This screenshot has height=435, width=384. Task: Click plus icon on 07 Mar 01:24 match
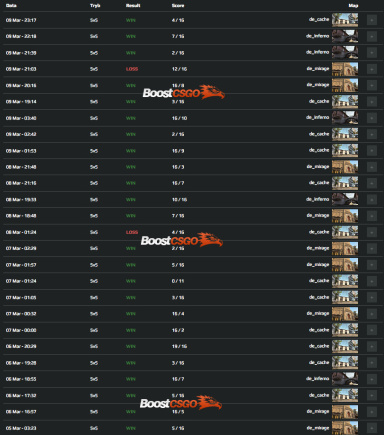(372, 281)
